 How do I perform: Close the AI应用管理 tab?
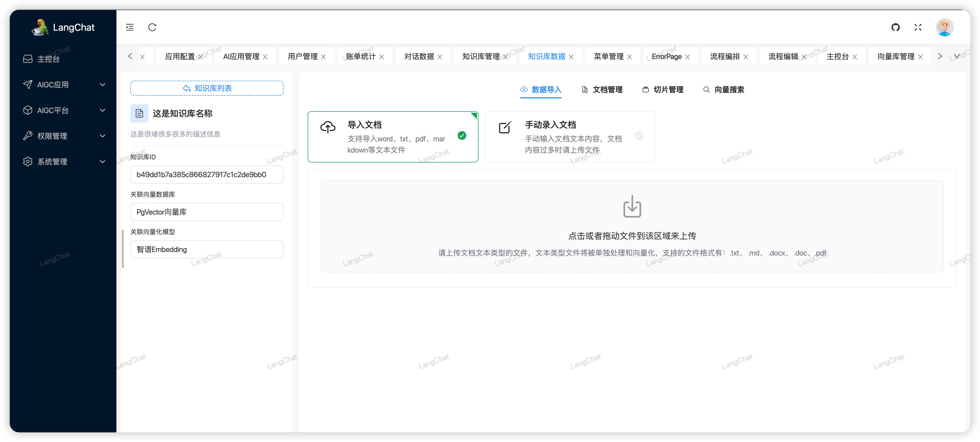(265, 57)
